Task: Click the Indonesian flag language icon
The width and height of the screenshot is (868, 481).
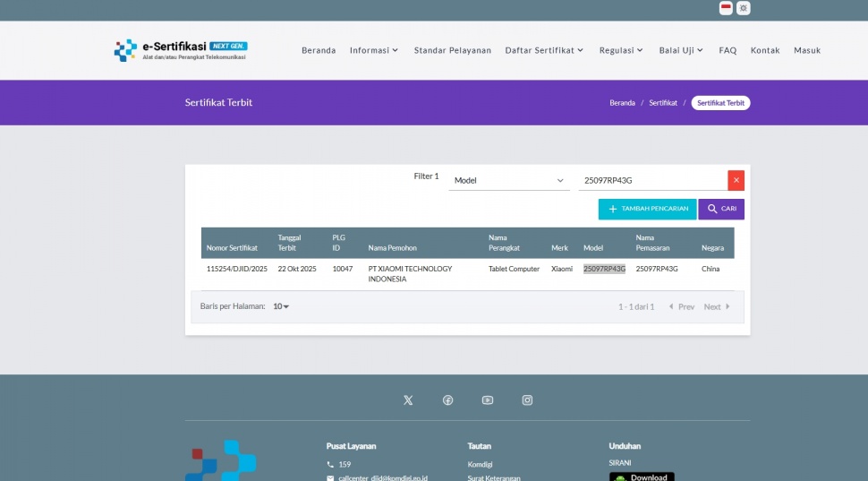Action: pos(726,8)
